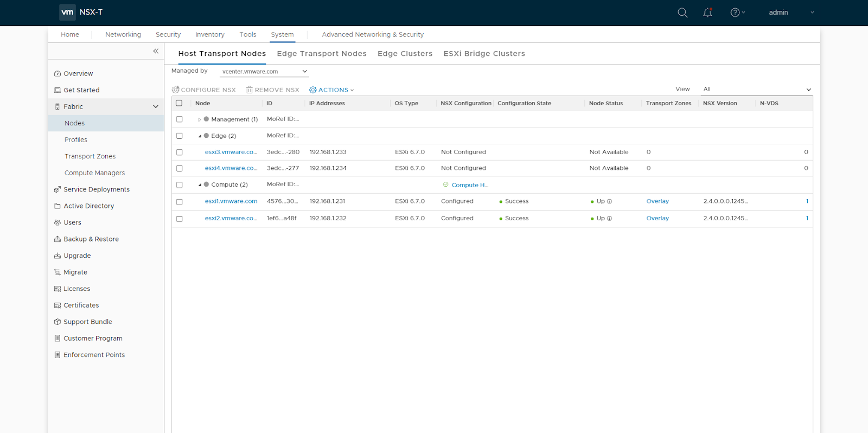Open the View filter dropdown

click(x=756, y=90)
